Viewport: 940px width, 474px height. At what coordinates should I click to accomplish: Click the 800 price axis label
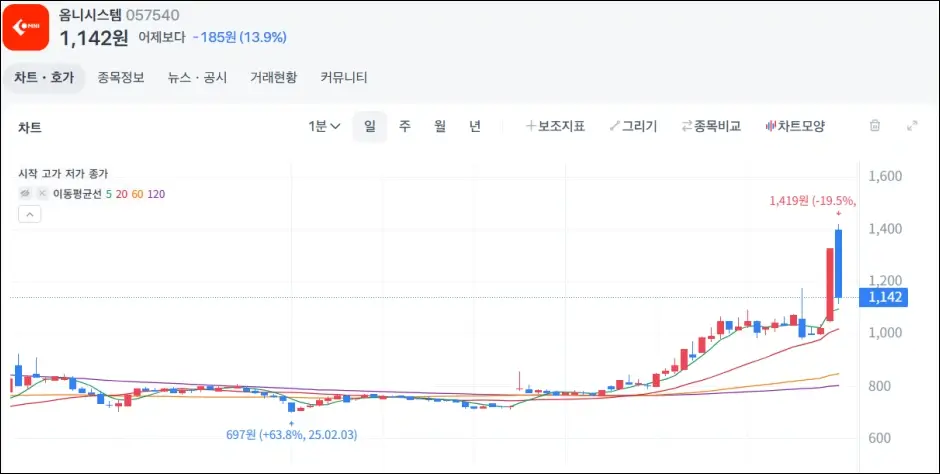879,386
